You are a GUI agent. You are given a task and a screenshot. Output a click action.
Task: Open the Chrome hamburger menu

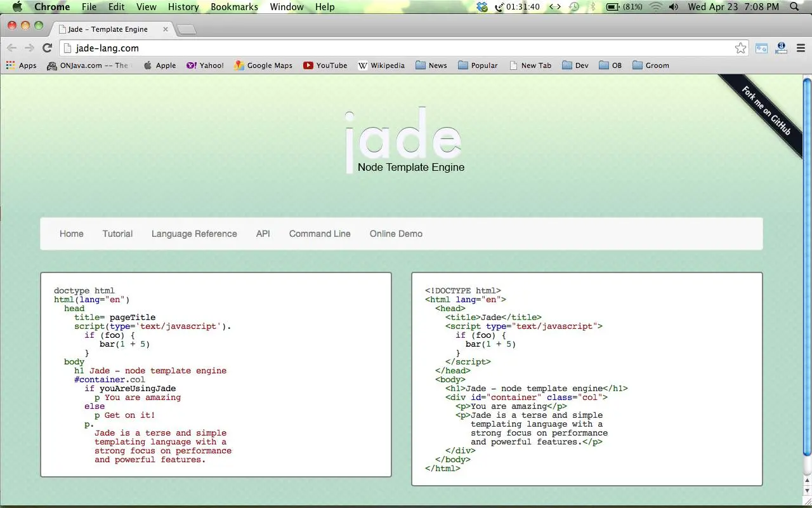pos(801,48)
